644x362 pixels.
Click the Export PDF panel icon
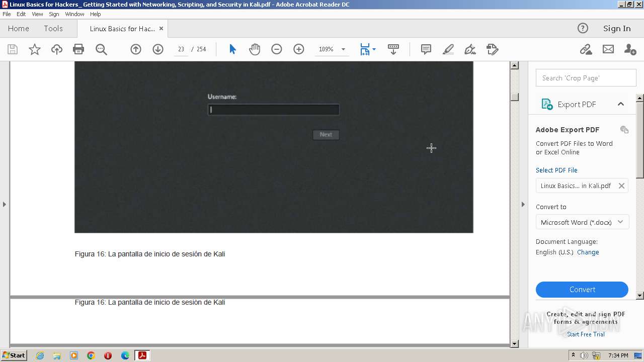[x=547, y=104]
